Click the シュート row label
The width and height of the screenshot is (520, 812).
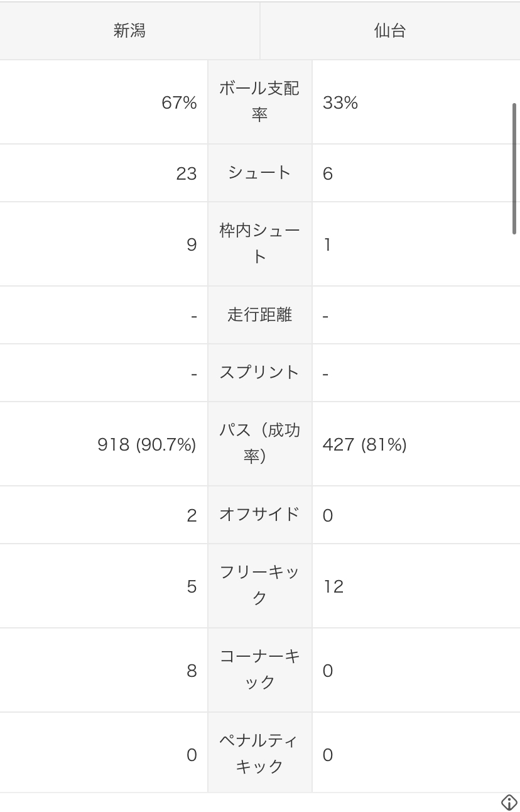(x=259, y=173)
